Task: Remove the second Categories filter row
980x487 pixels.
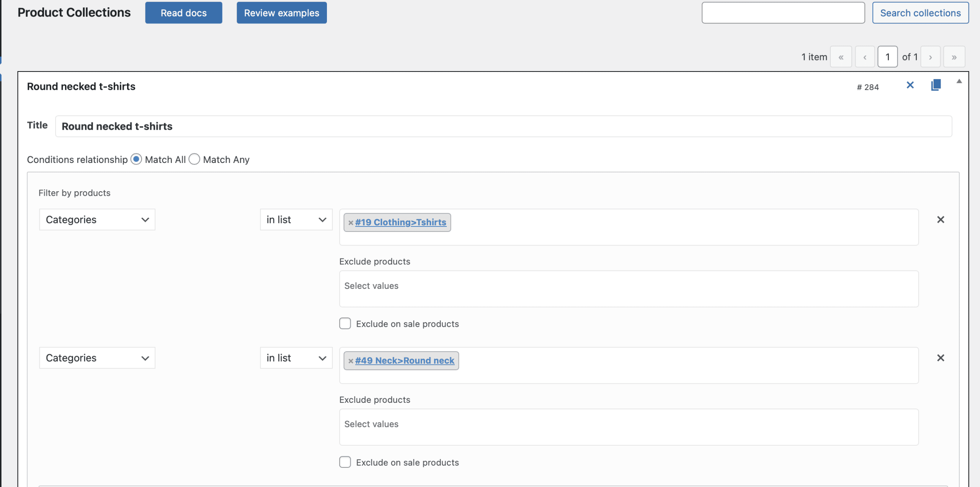Action: 940,358
